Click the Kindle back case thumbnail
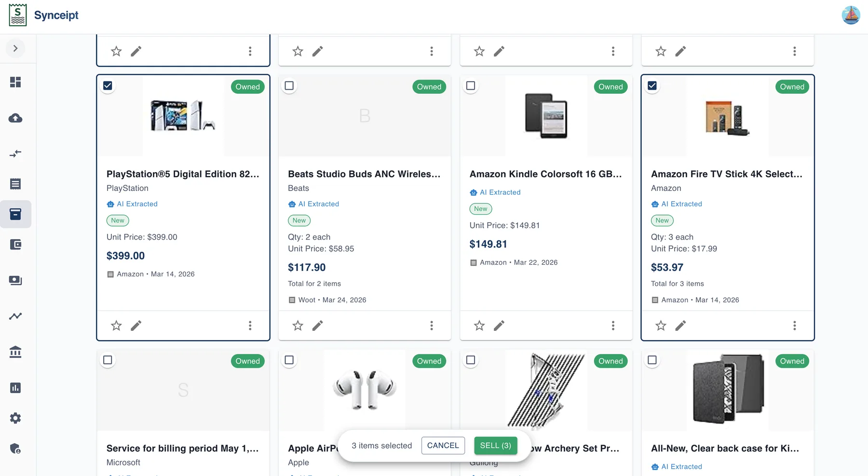The height and width of the screenshot is (476, 868). [728, 390]
